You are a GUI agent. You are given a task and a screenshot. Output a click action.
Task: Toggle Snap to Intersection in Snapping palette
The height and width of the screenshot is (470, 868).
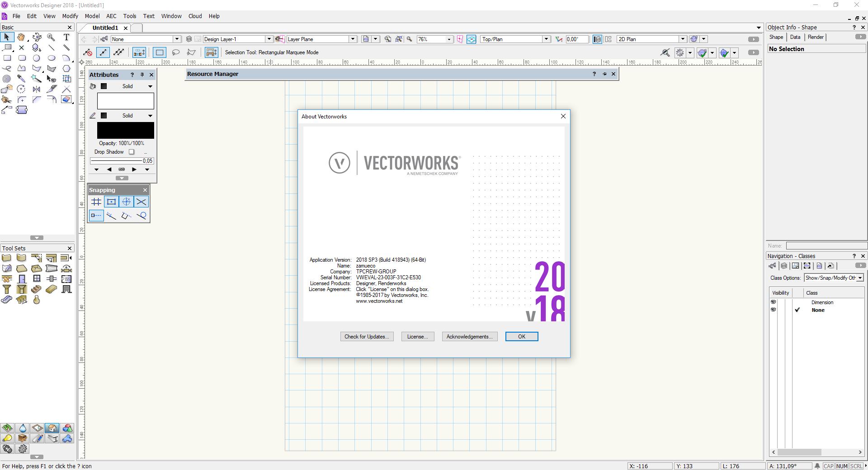[x=141, y=202]
